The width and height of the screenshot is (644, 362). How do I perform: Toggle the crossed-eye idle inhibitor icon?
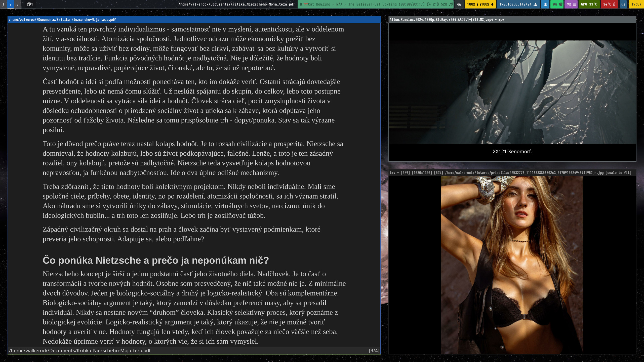click(459, 4)
